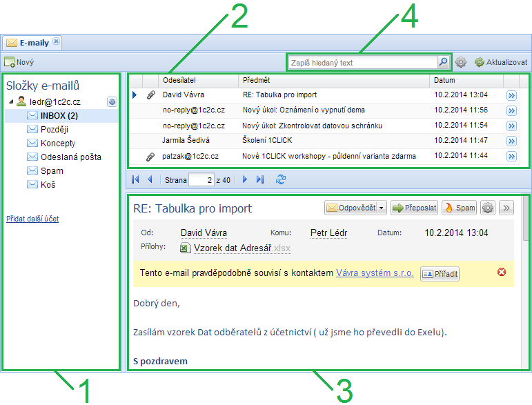Go to first page of email list
Viewport: 532px width, 405px height.
pyautogui.click(x=136, y=179)
